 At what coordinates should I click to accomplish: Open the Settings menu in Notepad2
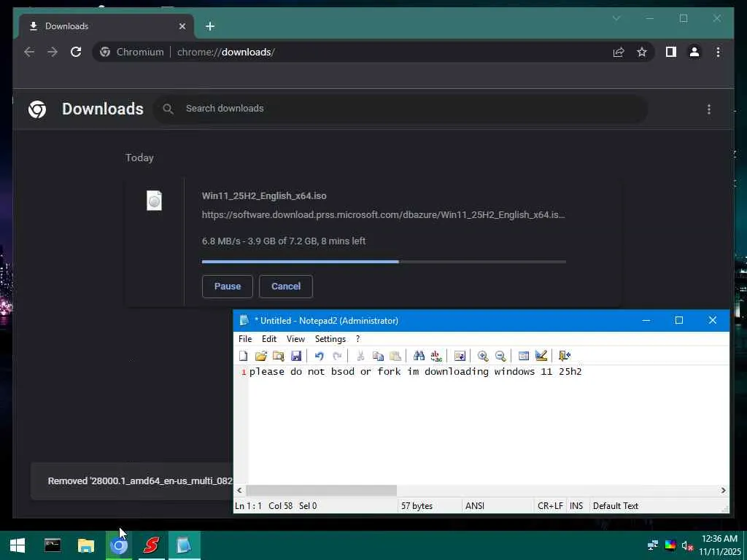pyautogui.click(x=330, y=339)
